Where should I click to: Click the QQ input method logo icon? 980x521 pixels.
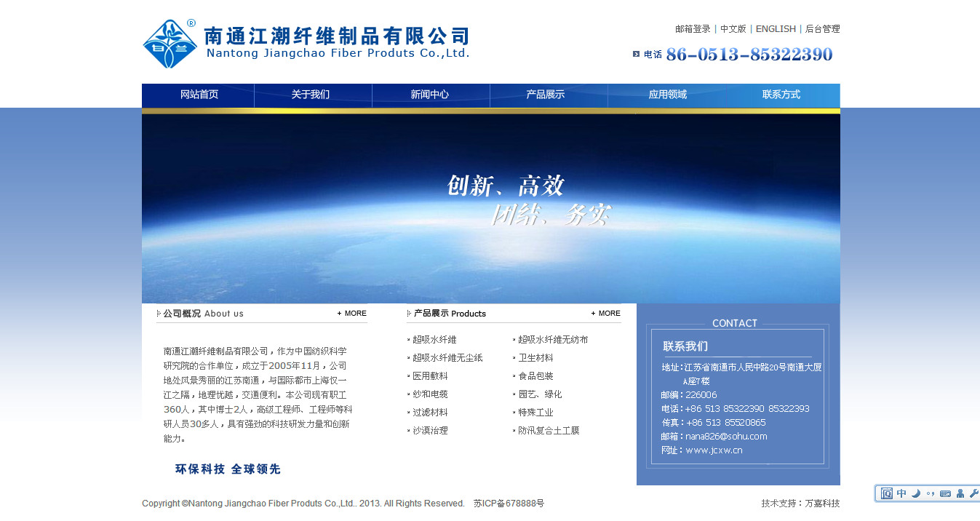886,493
